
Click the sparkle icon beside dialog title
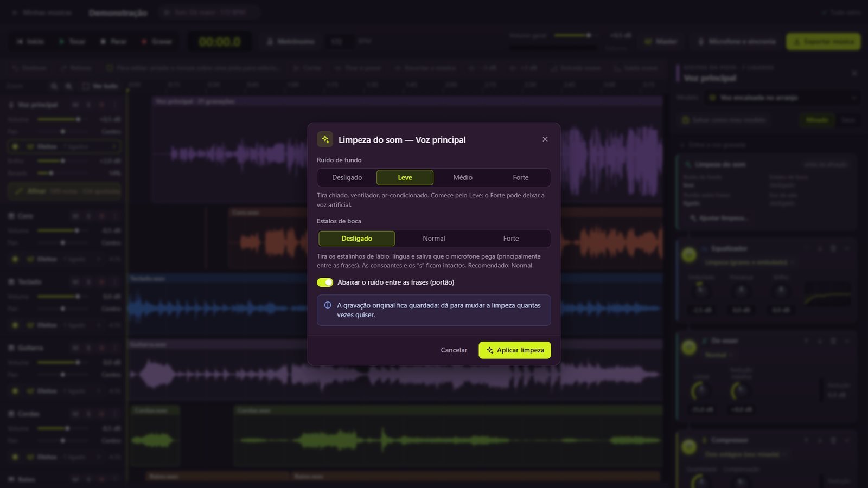(x=325, y=139)
